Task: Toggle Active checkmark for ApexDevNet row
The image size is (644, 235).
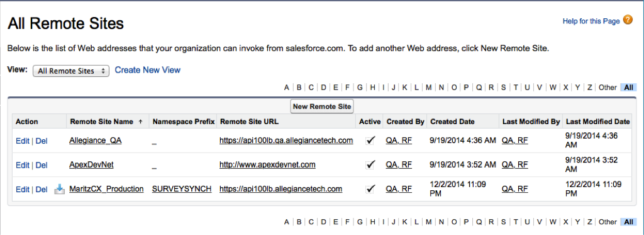Action: (370, 164)
